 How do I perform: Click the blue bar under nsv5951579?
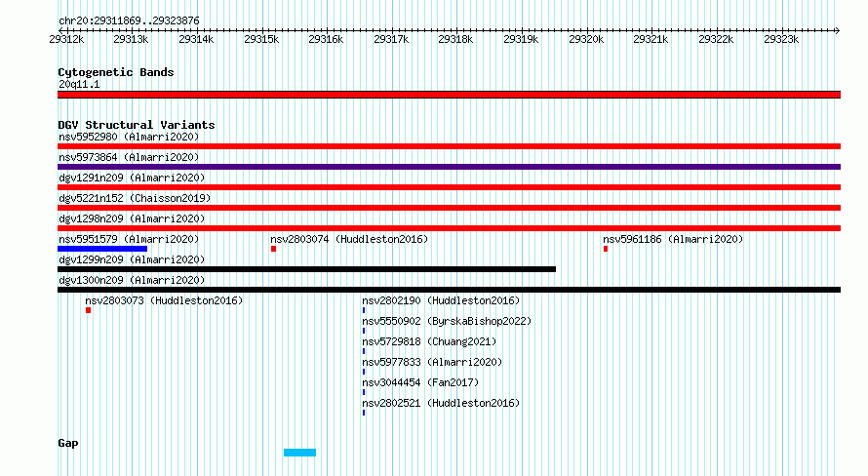pyautogui.click(x=102, y=249)
